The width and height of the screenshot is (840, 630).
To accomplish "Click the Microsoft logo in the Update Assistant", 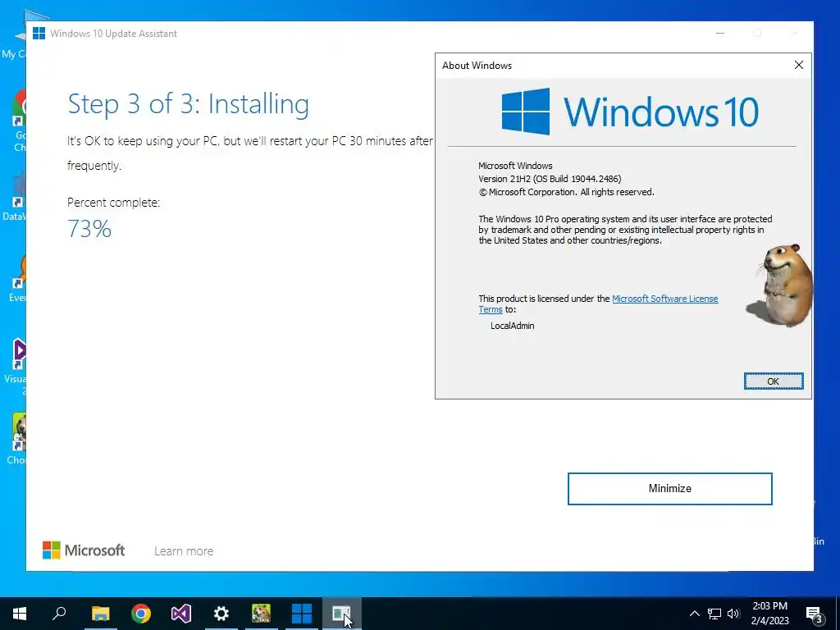I will coord(84,550).
